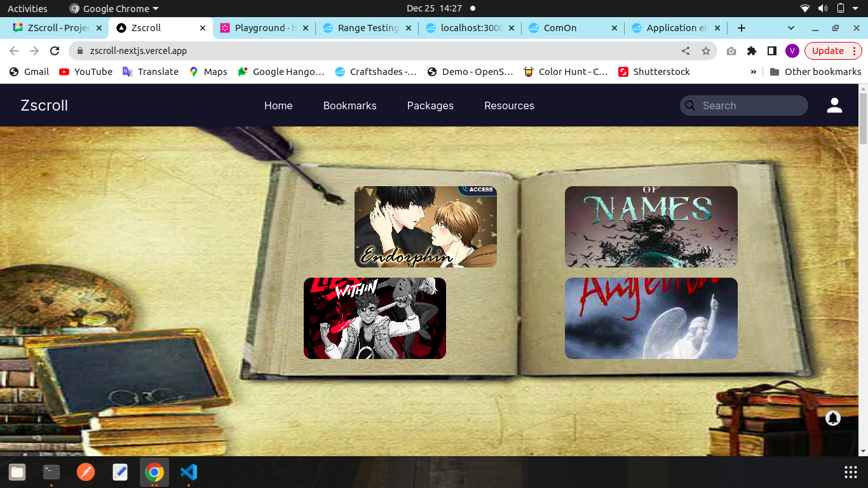868x488 pixels.
Task: Expand hidden bookmarks with double chevron
Action: (x=754, y=72)
